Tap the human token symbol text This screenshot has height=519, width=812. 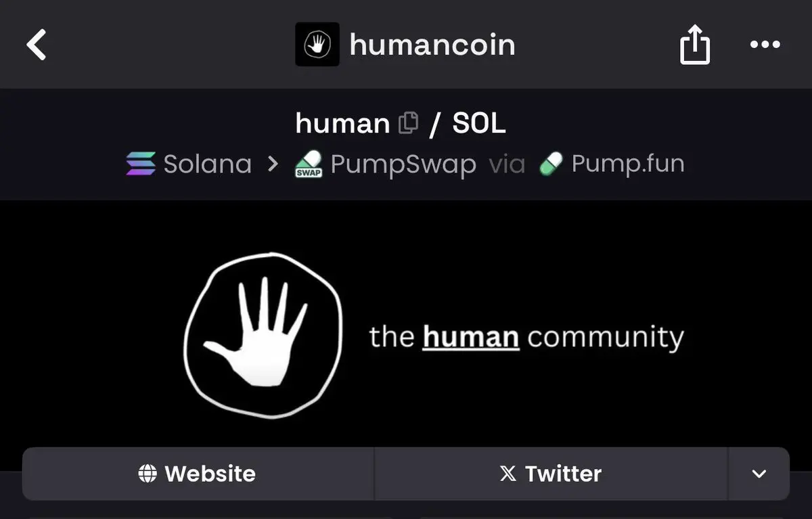pos(343,123)
